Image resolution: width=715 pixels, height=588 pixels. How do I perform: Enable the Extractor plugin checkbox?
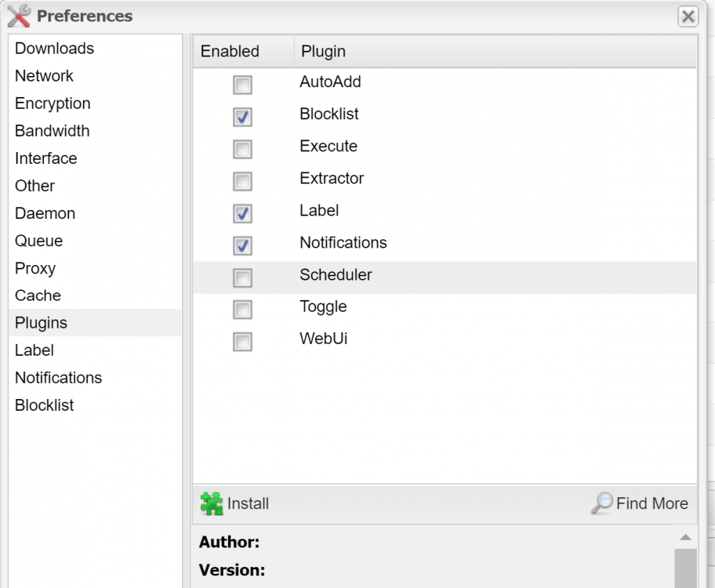[242, 181]
